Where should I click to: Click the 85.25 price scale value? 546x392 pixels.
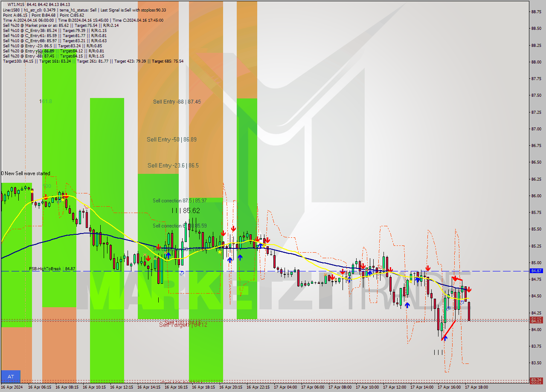point(536,246)
